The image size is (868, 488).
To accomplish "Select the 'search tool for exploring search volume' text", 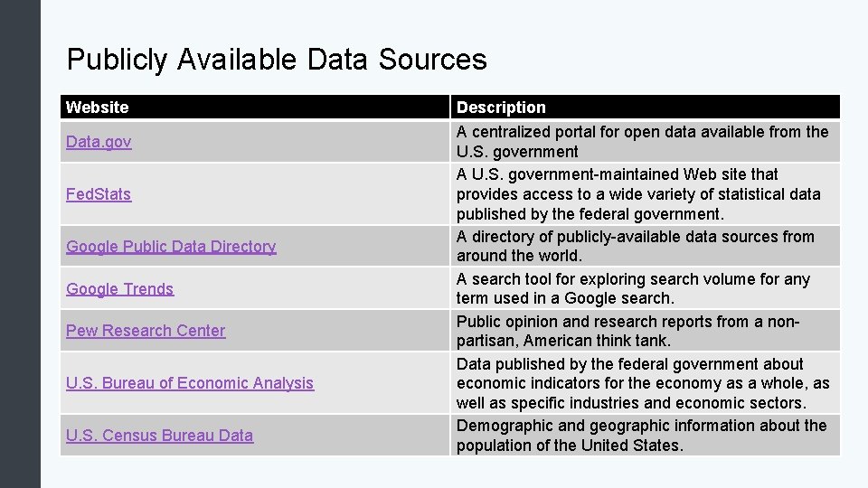I will click(x=633, y=289).
